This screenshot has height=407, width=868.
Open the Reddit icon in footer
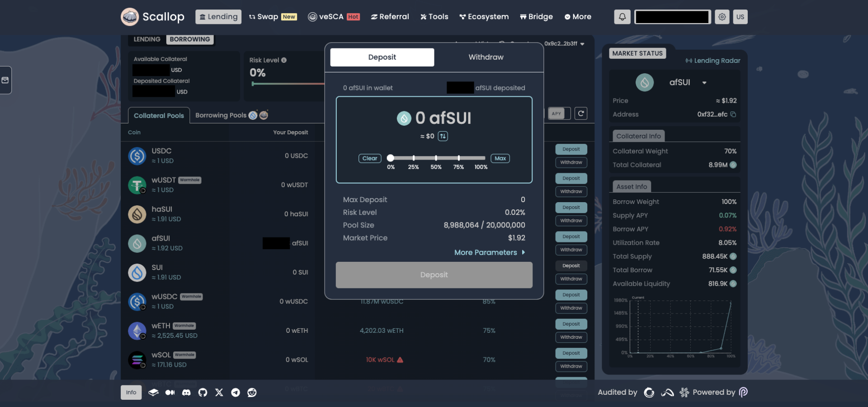point(252,393)
